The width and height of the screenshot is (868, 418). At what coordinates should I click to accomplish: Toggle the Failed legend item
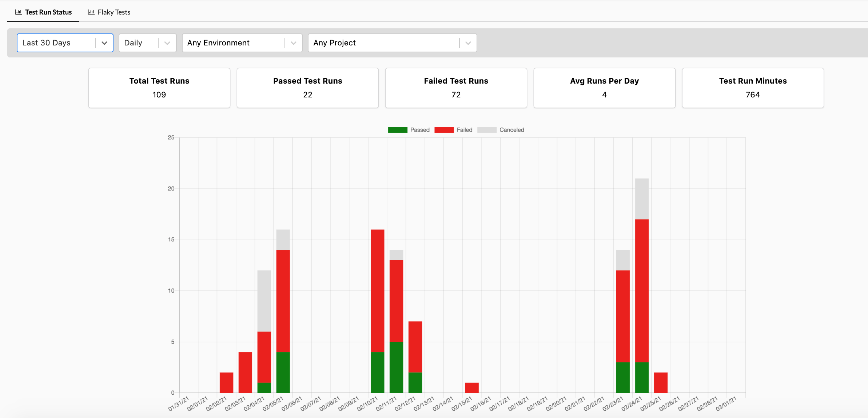click(x=464, y=130)
